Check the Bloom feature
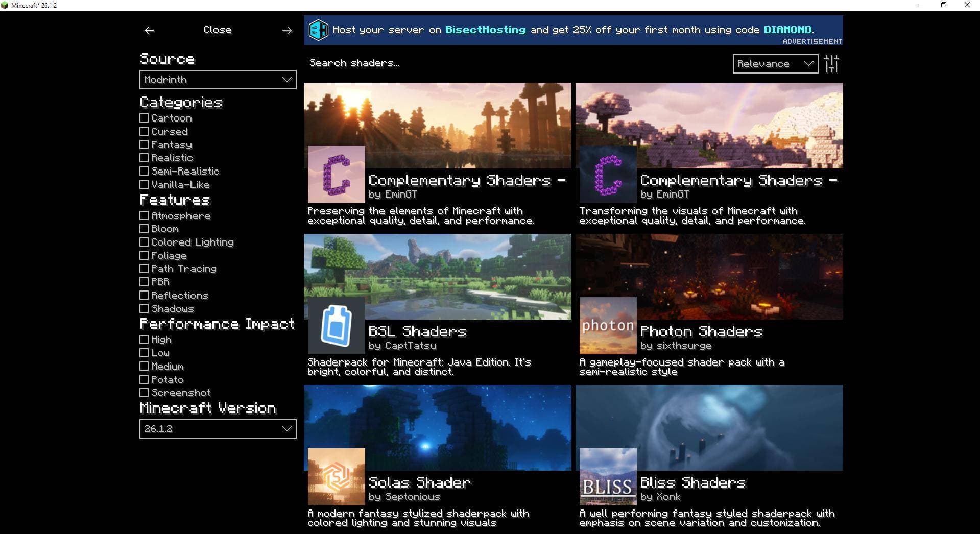This screenshot has height=534, width=980. tap(144, 229)
